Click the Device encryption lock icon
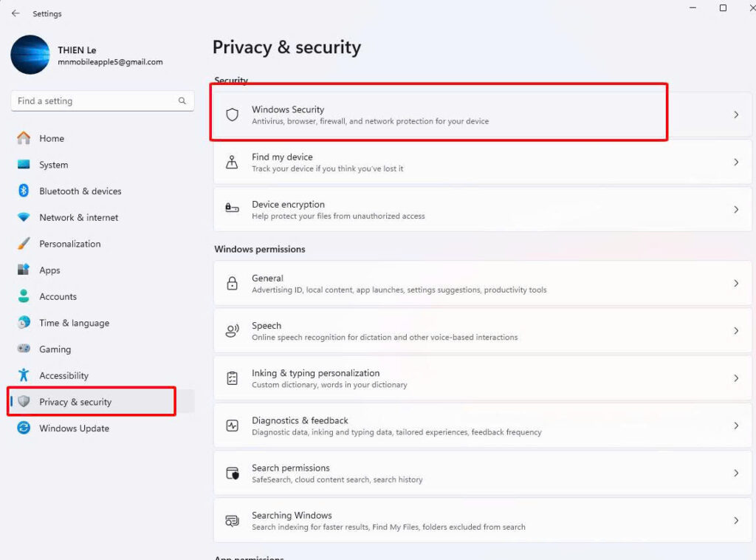Viewport: 756px width, 560px height. (233, 210)
